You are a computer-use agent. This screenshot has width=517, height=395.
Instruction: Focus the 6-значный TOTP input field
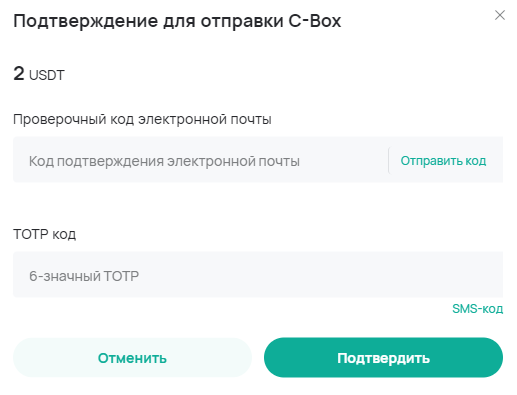click(258, 274)
